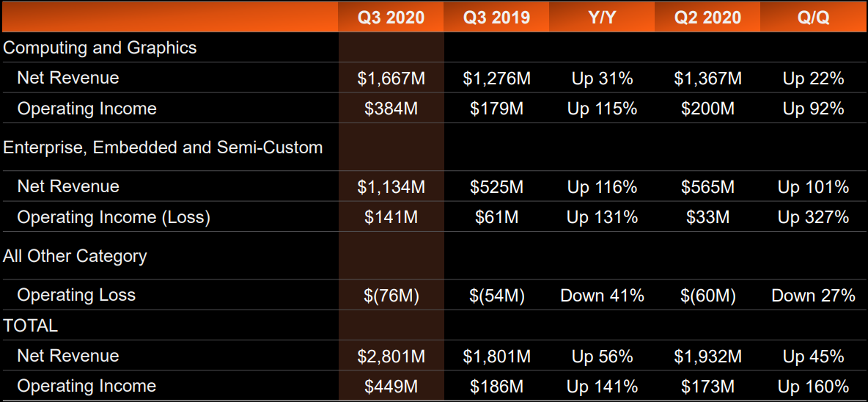Click the Q2 2020 column header

tap(707, 18)
